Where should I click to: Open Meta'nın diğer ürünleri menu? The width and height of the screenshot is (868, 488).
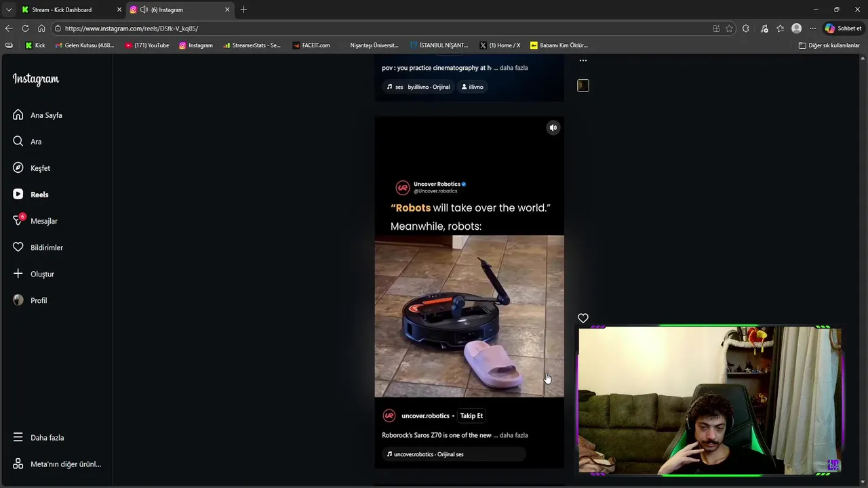coord(56,464)
